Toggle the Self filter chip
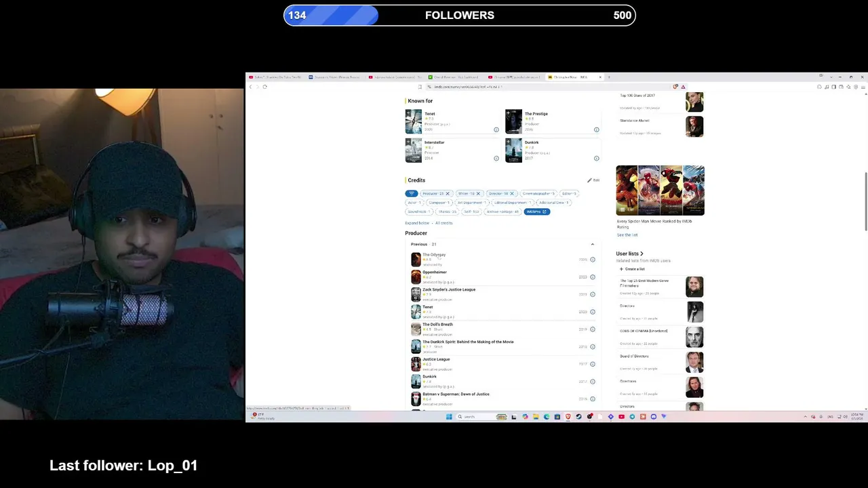Viewport: 868px width, 488px height. 471,211
